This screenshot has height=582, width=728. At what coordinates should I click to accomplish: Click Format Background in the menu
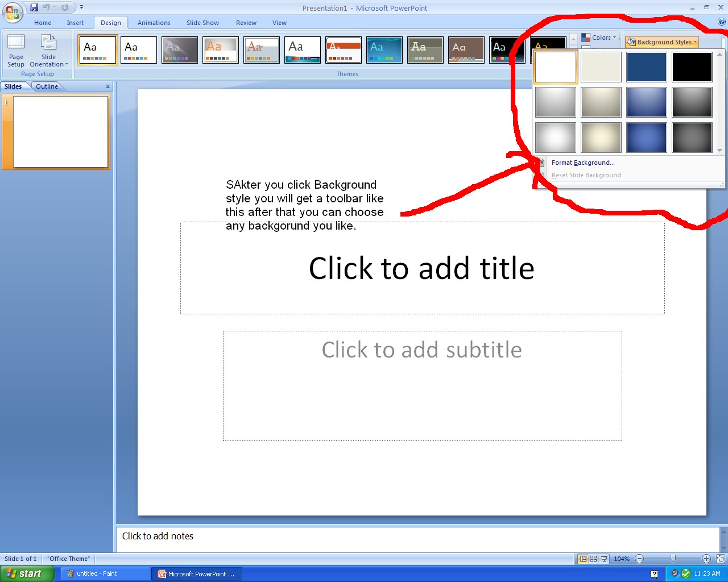(x=582, y=163)
